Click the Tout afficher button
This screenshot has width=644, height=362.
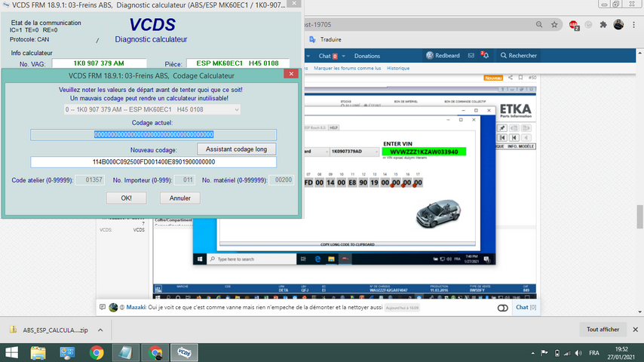[x=603, y=330]
